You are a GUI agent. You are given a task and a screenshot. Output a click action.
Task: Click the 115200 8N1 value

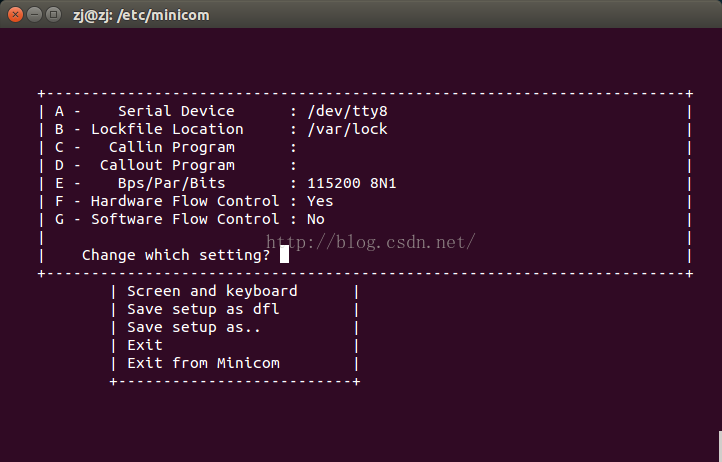(x=352, y=183)
